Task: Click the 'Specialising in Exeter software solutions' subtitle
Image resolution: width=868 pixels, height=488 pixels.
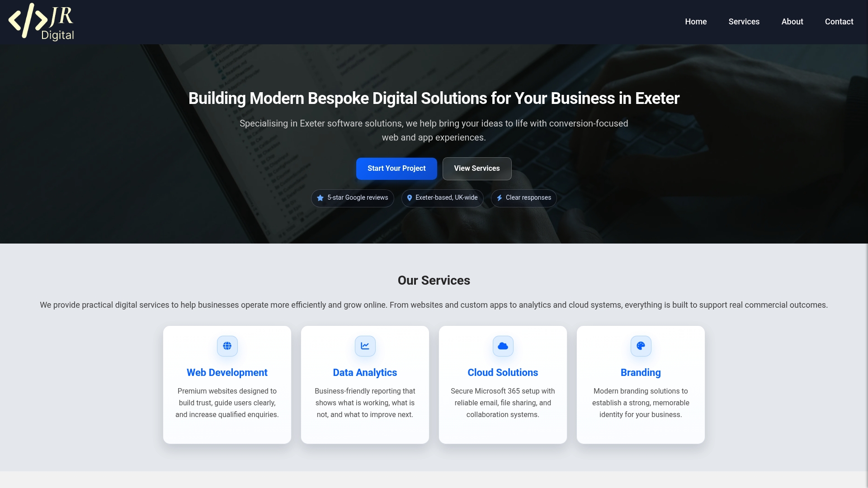Action: [x=434, y=131]
